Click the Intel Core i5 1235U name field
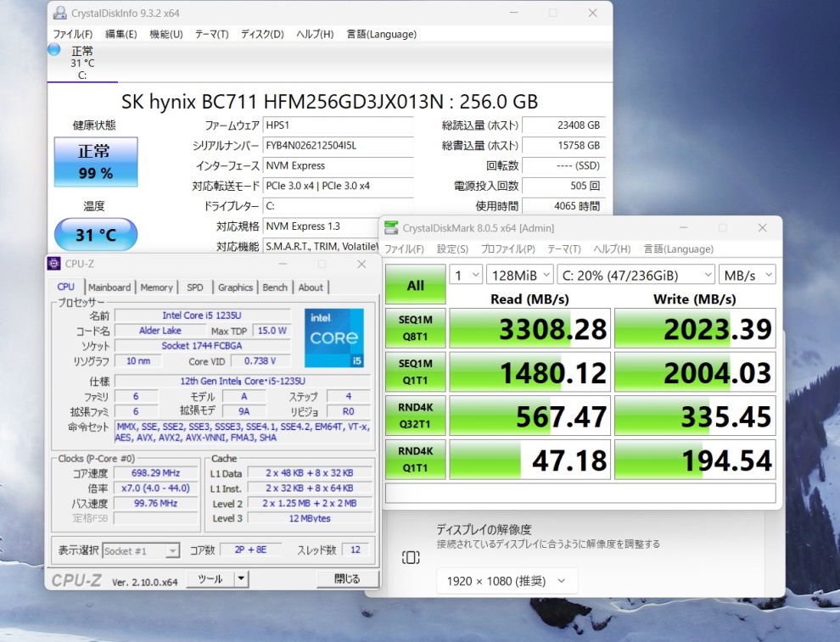 point(202,315)
